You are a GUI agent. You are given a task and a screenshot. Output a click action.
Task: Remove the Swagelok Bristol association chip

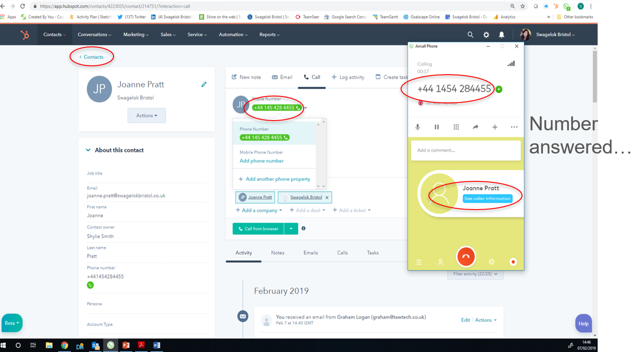click(327, 198)
